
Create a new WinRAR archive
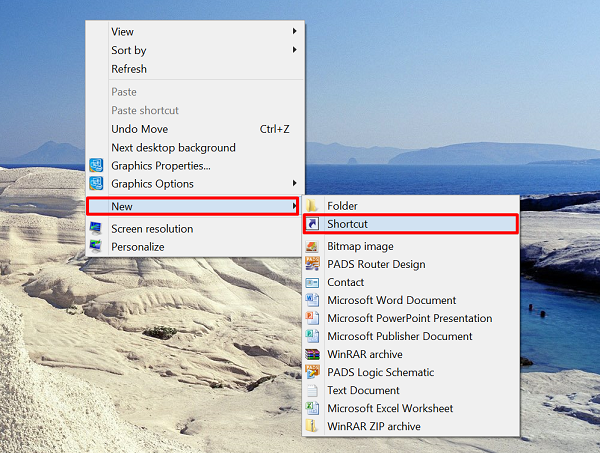point(411,354)
